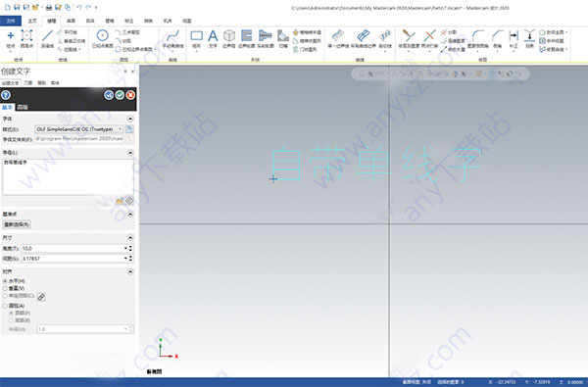Open the File tab in ribbon
The width and height of the screenshot is (588, 387).
[x=11, y=21]
